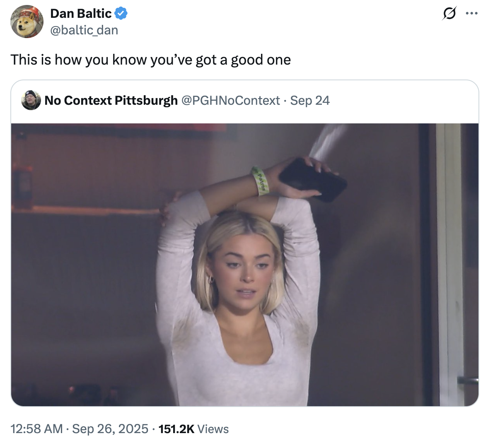Click the door frame in the photo
This screenshot has width=488, height=448.
tap(449, 265)
